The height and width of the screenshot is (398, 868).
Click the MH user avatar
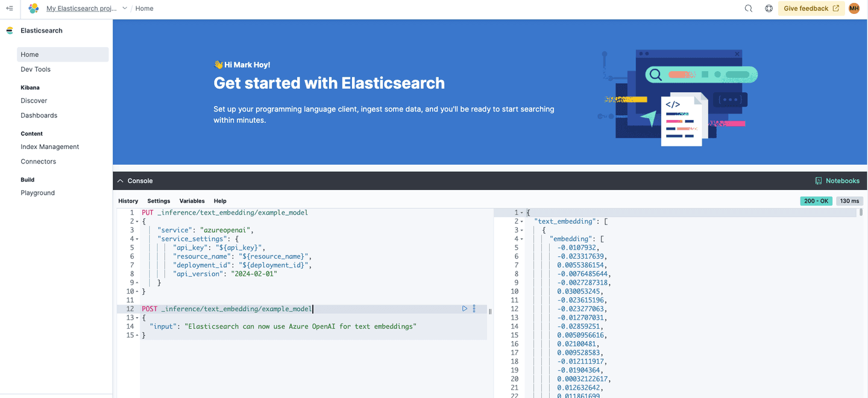pyautogui.click(x=854, y=8)
